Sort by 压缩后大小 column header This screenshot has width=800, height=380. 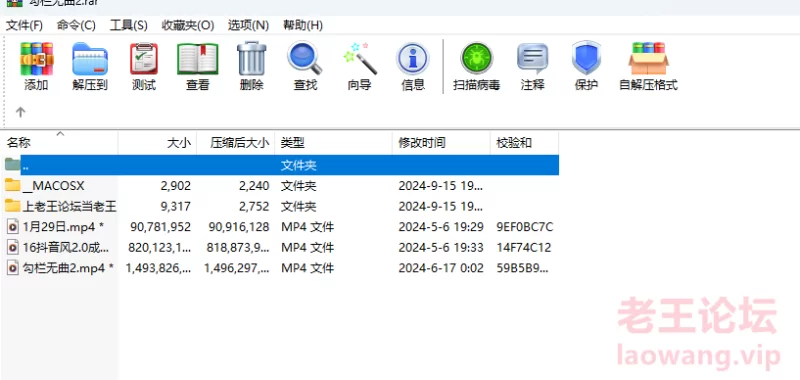click(239, 143)
